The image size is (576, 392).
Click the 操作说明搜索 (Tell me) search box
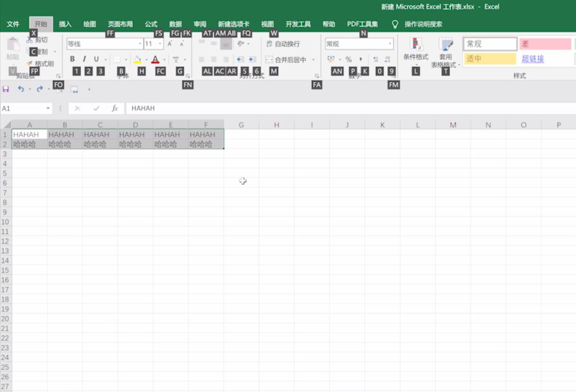coord(423,24)
